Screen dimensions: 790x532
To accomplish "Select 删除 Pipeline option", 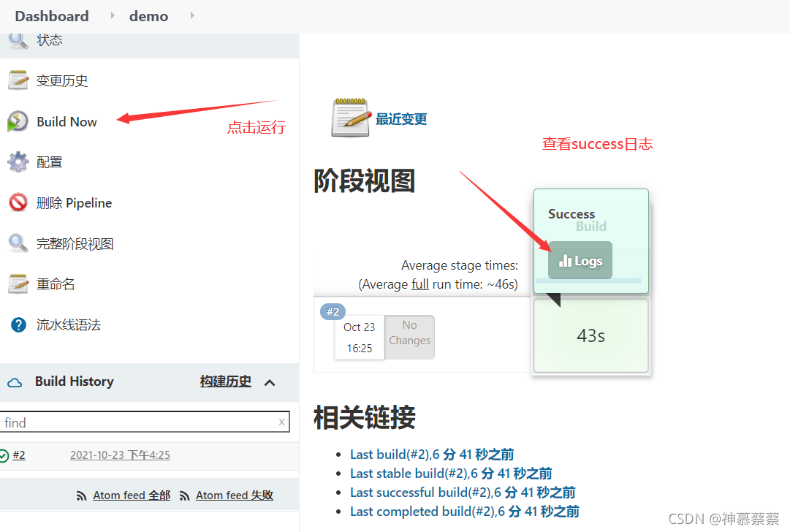I will 74,203.
